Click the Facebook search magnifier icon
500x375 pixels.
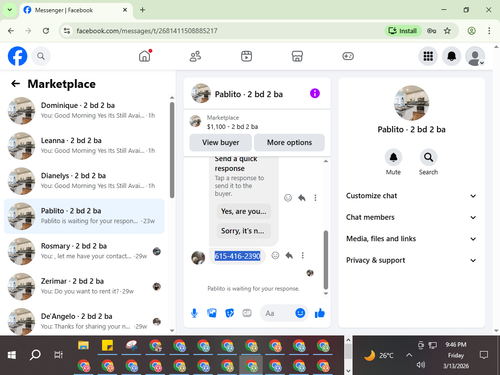click(41, 56)
